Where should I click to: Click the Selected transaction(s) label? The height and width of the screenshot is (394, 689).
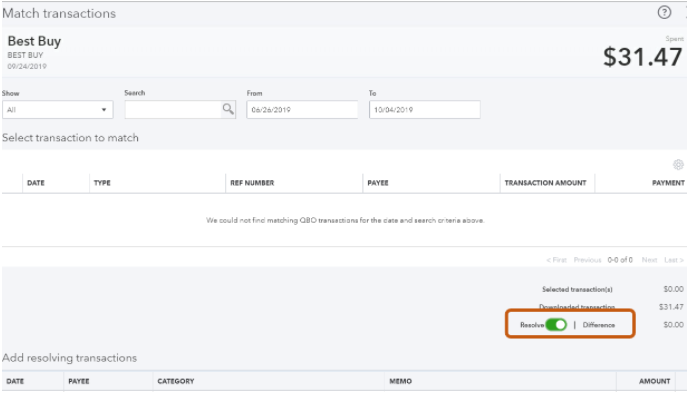(577, 289)
